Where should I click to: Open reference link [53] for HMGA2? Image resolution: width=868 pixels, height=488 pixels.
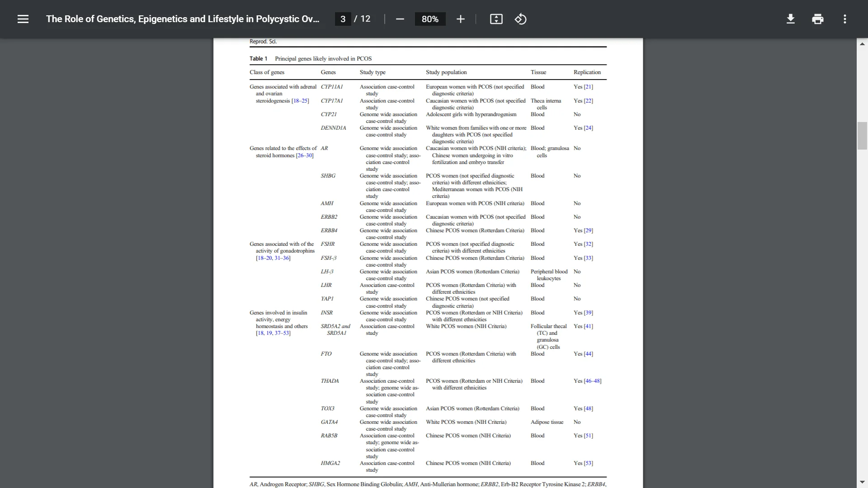click(588, 463)
